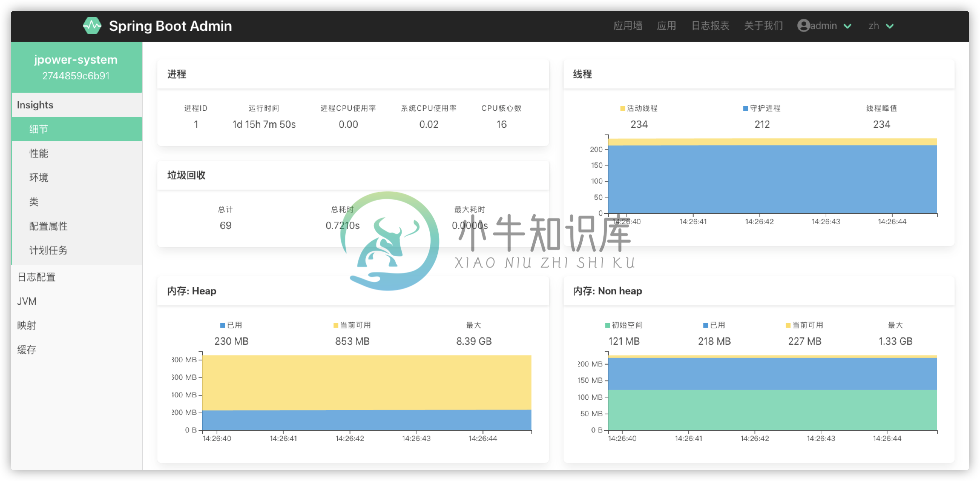The width and height of the screenshot is (980, 481).
Task: Click the yellow 当前可用 Non heap legend swatch
Action: 788,325
